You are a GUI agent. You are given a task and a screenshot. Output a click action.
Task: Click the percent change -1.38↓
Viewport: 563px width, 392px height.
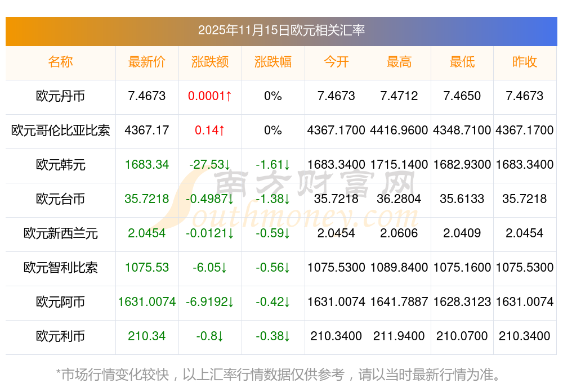[273, 199]
